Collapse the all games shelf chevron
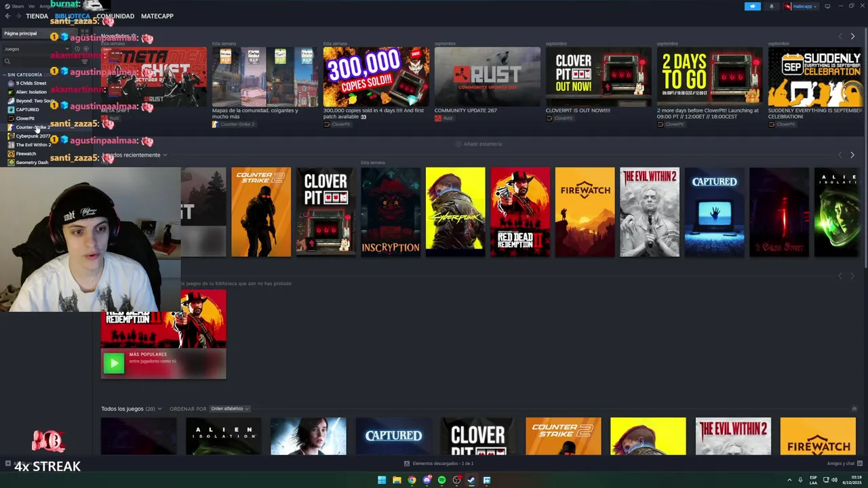The height and width of the screenshot is (488, 868). click(x=854, y=409)
